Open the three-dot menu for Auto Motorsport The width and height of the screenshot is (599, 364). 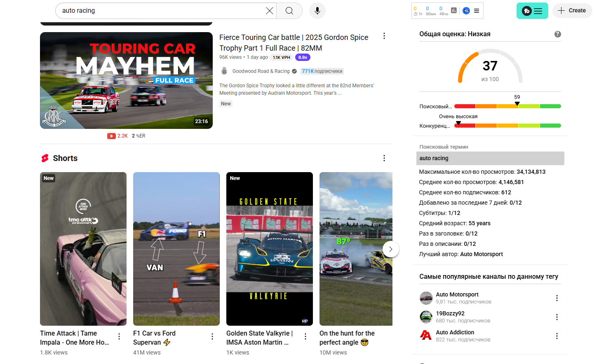557,298
